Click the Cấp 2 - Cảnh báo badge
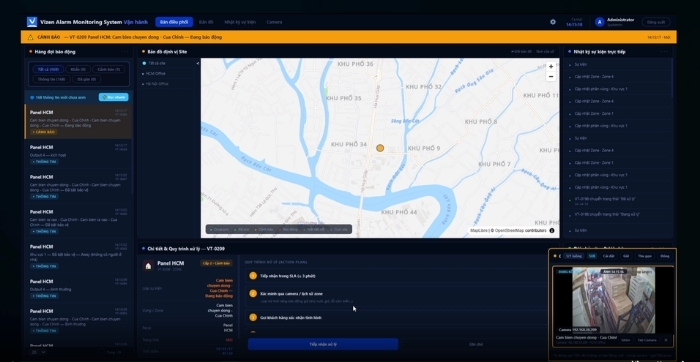The height and width of the screenshot is (362, 700). [x=216, y=263]
